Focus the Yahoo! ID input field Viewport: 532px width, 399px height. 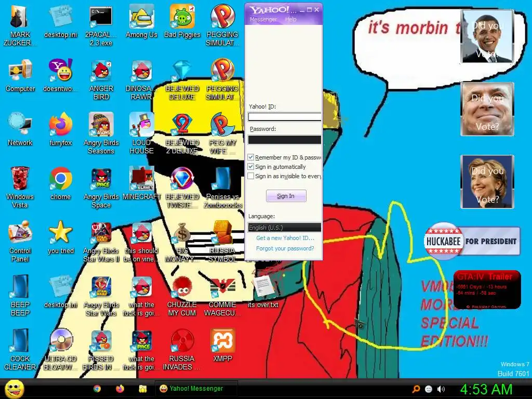[284, 117]
